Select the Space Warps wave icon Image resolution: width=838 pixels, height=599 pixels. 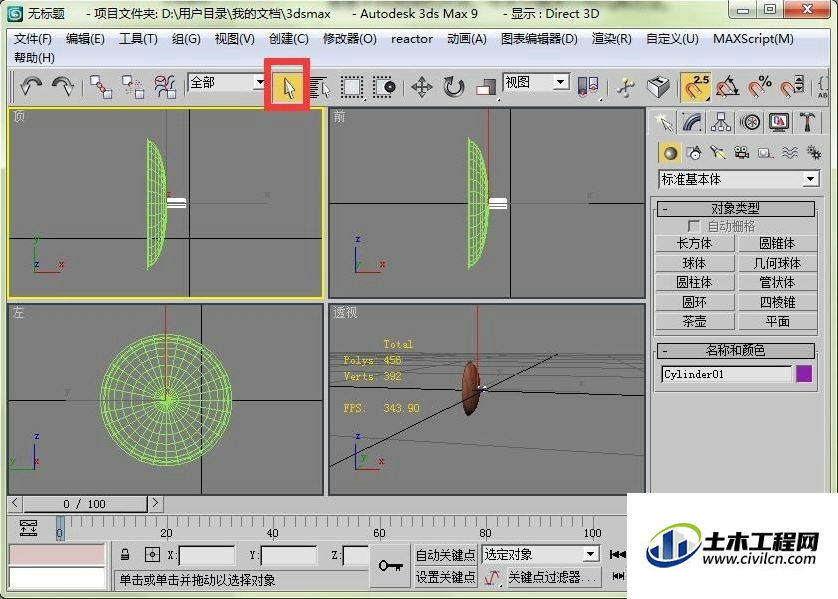(x=790, y=153)
